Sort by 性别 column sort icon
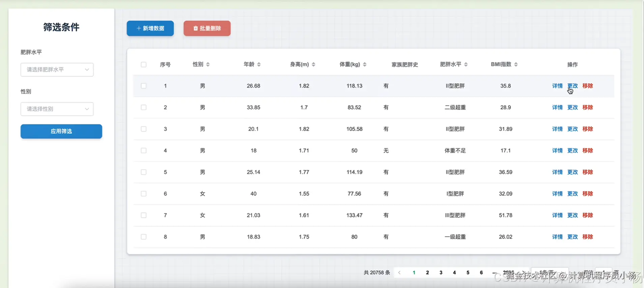The height and width of the screenshot is (288, 644). [208, 64]
